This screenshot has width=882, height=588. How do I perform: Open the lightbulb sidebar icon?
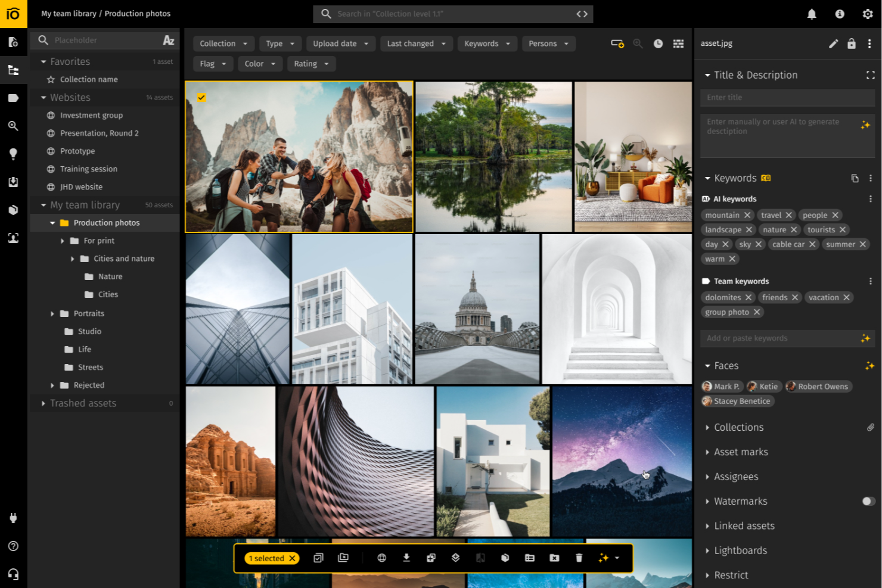[13, 154]
